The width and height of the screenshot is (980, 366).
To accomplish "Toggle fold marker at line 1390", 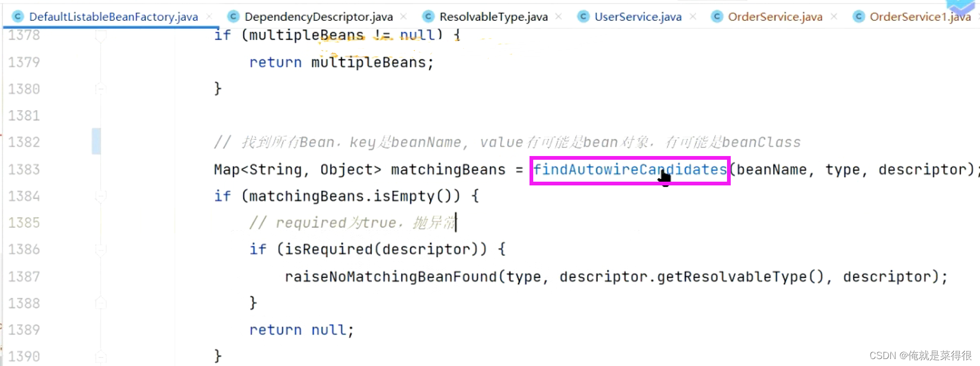I will click(100, 356).
